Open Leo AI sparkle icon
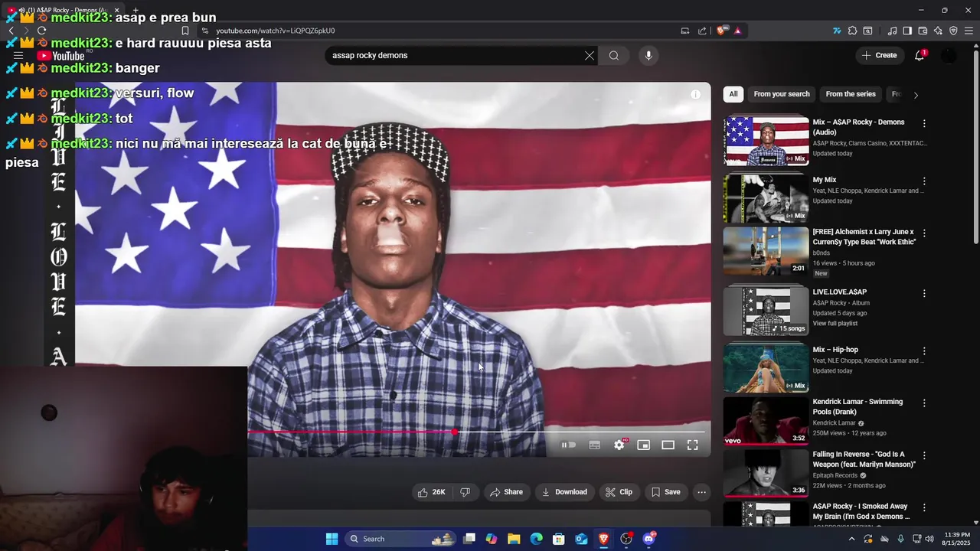 (938, 31)
